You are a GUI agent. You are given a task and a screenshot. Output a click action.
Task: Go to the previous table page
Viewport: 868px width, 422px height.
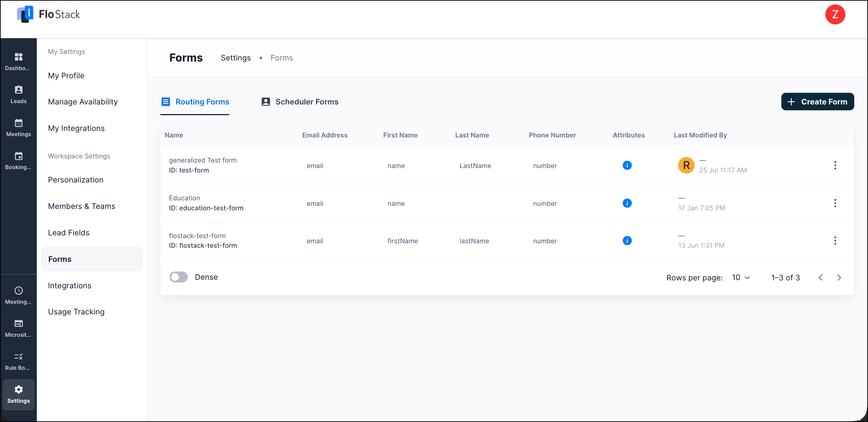pos(821,277)
